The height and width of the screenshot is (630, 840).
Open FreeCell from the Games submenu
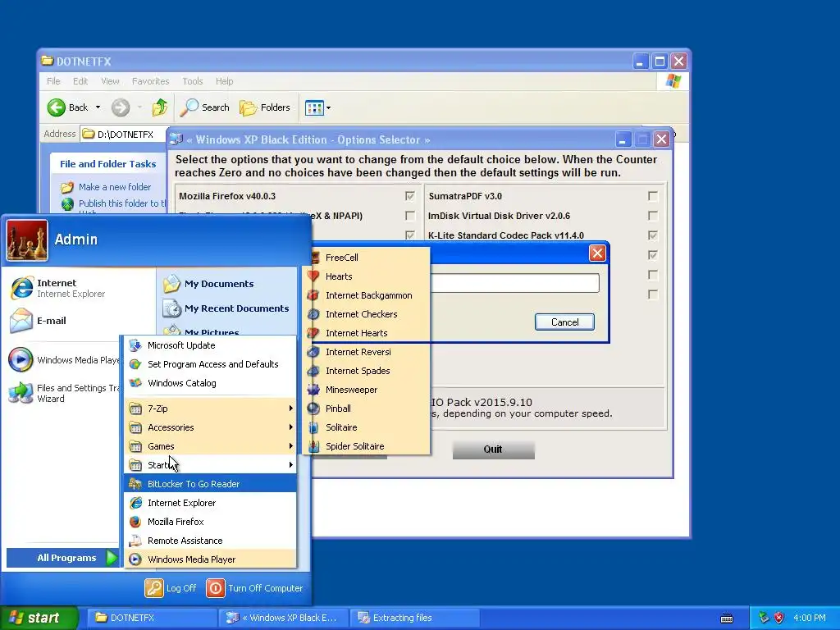coord(367,258)
